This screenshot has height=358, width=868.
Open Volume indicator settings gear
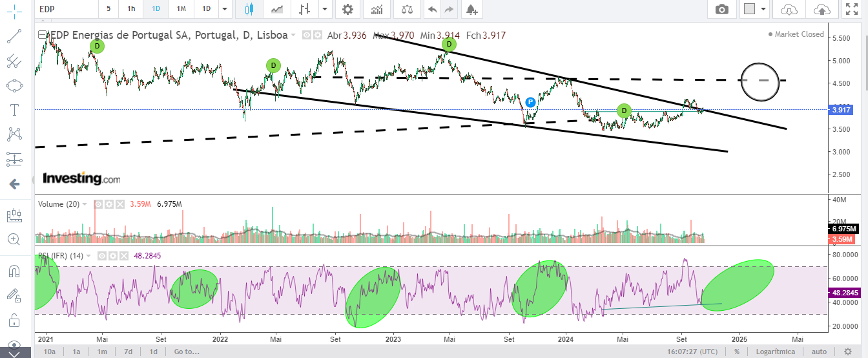(108, 204)
